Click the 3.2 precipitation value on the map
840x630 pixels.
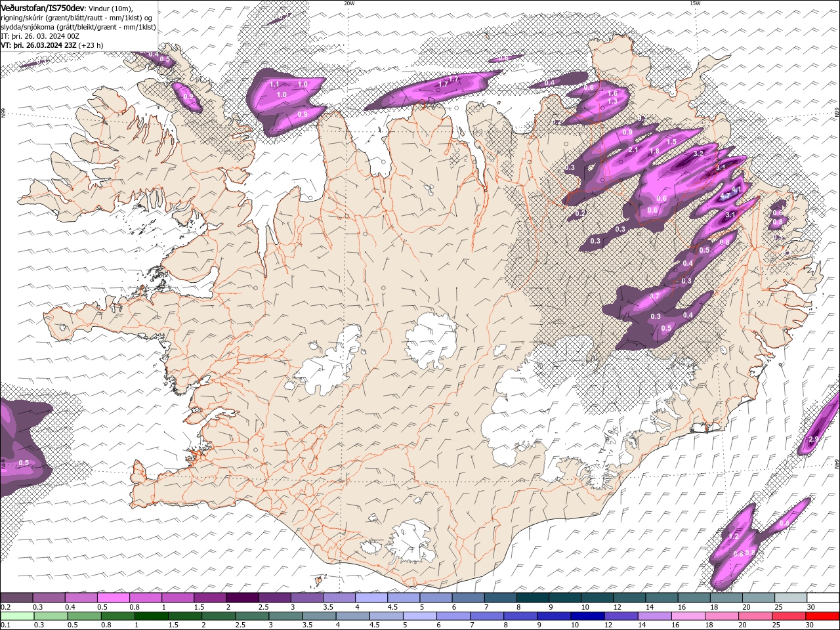698,154
